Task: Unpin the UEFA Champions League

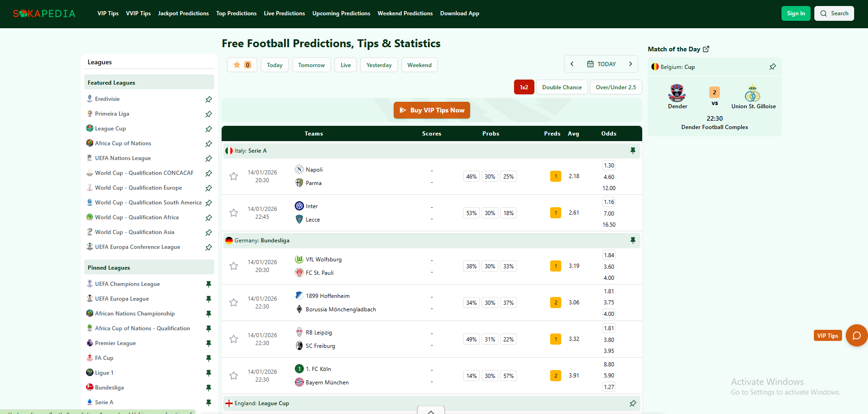Action: pyautogui.click(x=209, y=284)
